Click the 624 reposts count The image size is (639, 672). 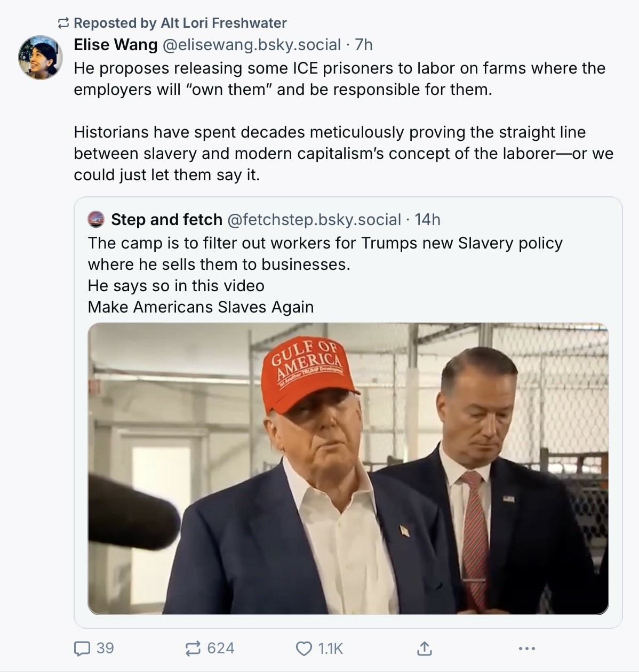pos(221,649)
